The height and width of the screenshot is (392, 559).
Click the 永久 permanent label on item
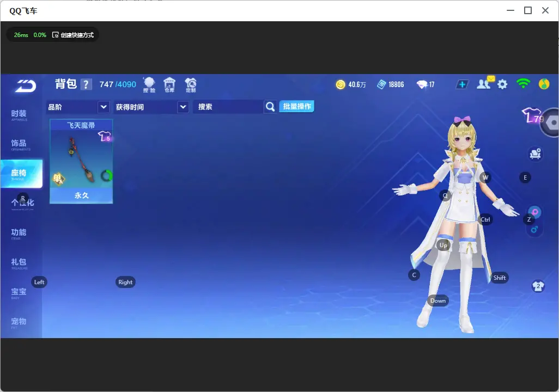pos(81,195)
